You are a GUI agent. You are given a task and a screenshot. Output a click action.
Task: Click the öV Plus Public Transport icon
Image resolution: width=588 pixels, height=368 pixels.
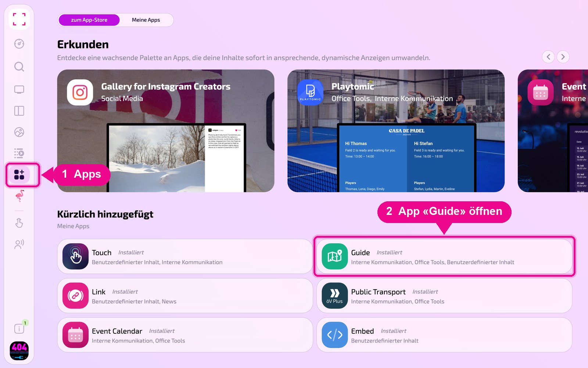pos(334,296)
